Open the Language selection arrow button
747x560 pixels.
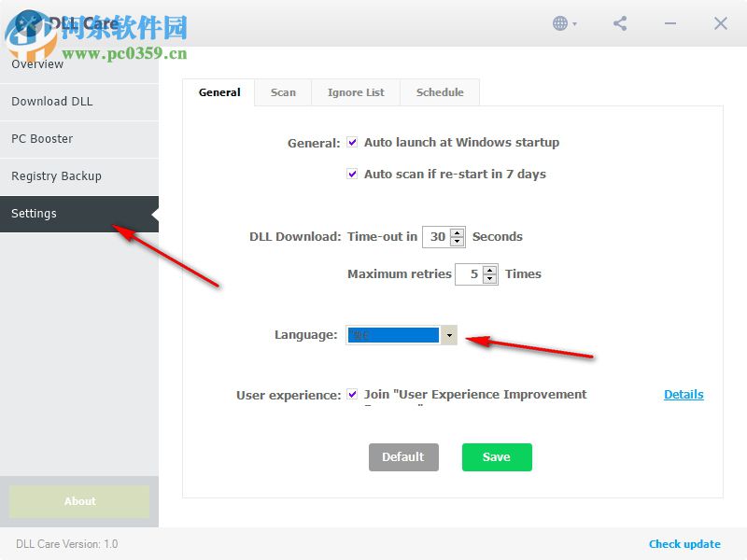click(451, 334)
